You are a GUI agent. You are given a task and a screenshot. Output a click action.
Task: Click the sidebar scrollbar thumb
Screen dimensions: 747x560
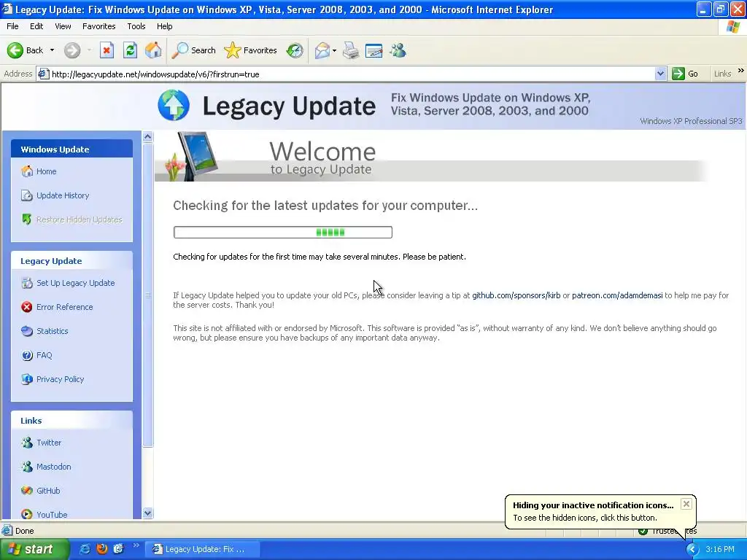click(147, 295)
